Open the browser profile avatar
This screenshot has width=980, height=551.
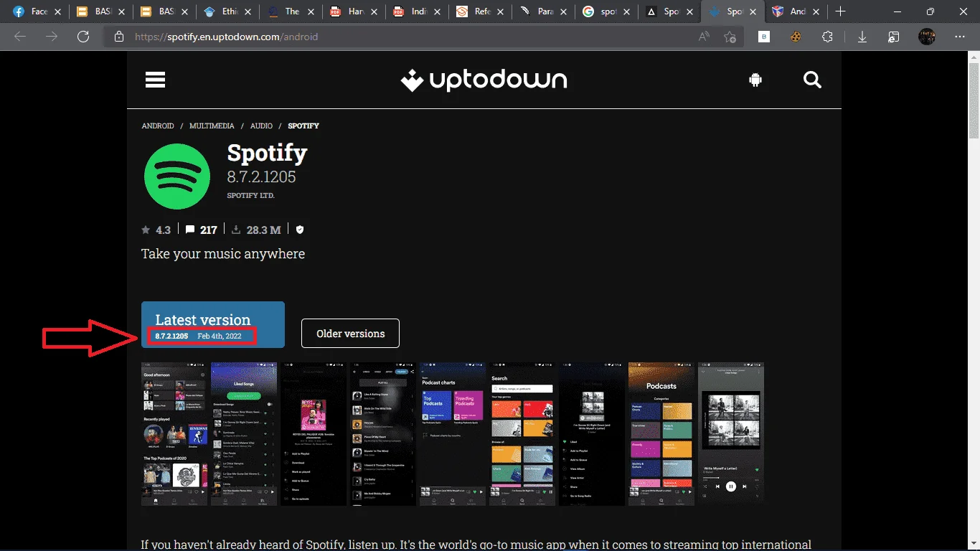click(927, 37)
